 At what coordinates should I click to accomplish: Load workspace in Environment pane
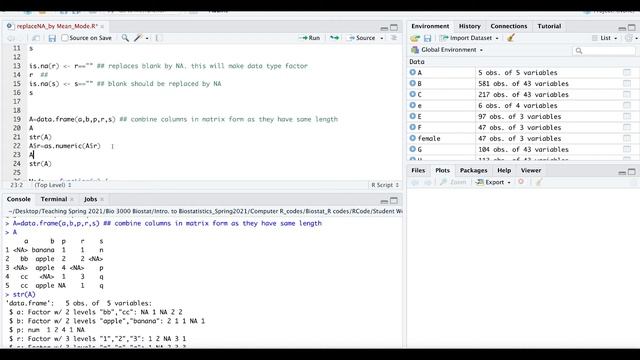click(x=415, y=38)
